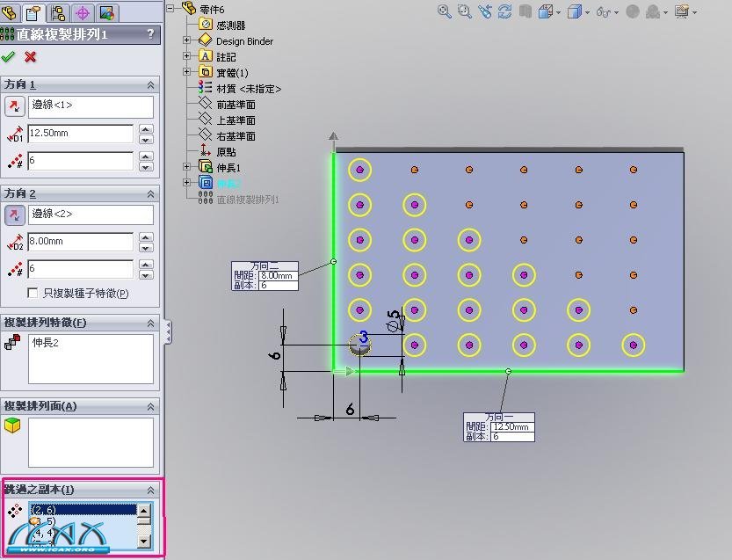The width and height of the screenshot is (732, 560).
Task: Expand the 伸長1 feature node
Action: tap(186, 167)
